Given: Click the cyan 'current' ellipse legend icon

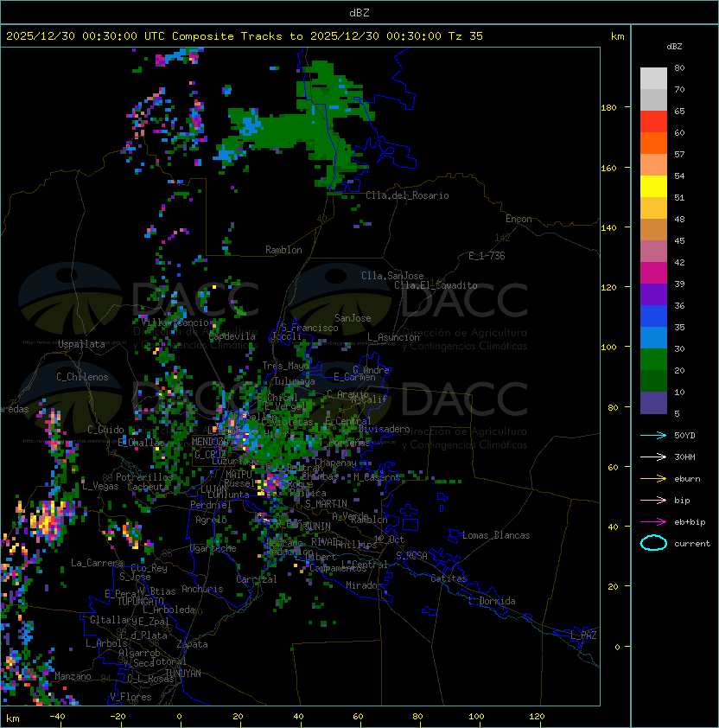Looking at the screenshot, I should (x=653, y=543).
